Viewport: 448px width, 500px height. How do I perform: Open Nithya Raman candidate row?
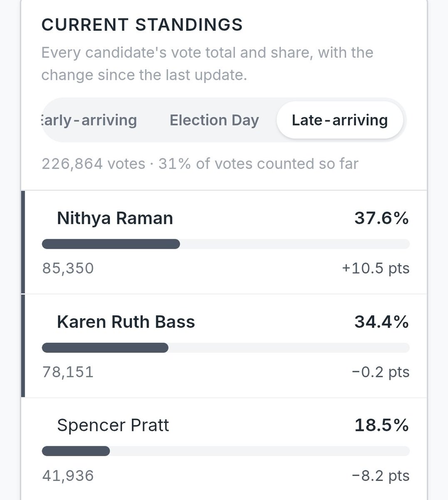[224, 242]
